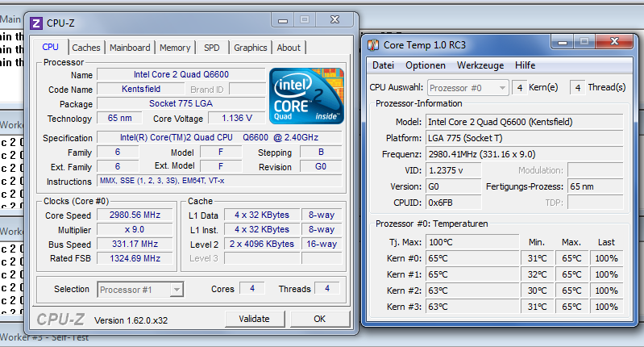Screen dimensions: 644x347
Task: Click the CPU-Z purple Z title icon
Action: pos(36,23)
